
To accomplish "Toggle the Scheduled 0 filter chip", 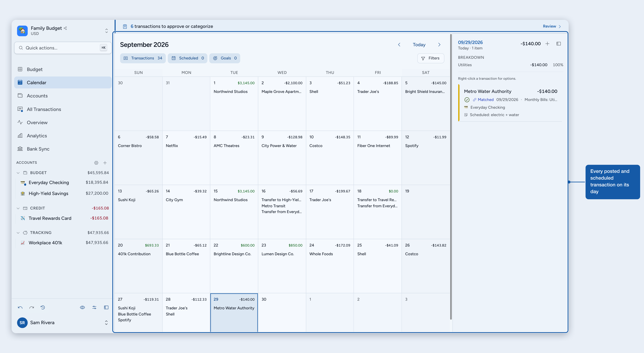I will coord(188,58).
